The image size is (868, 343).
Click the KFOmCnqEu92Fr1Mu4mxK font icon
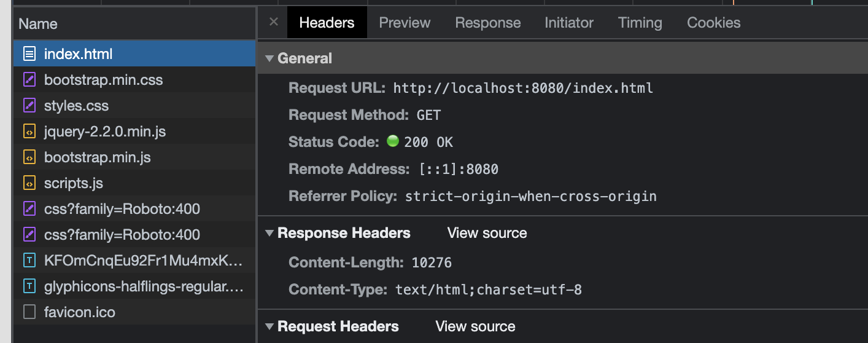(29, 261)
